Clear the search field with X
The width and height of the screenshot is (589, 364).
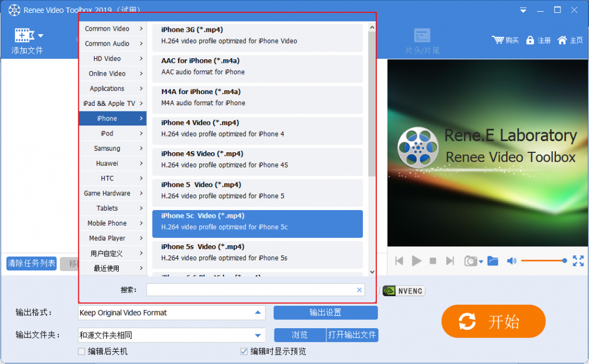click(x=359, y=290)
